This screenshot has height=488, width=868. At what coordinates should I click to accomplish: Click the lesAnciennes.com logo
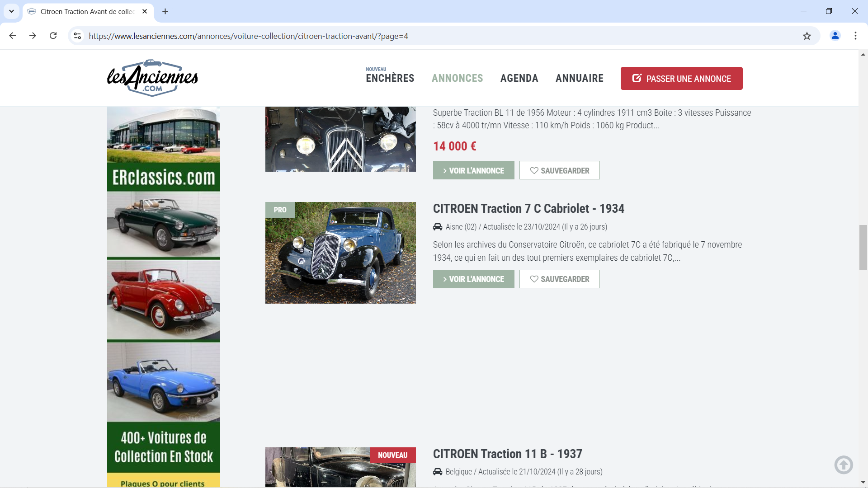(x=152, y=78)
